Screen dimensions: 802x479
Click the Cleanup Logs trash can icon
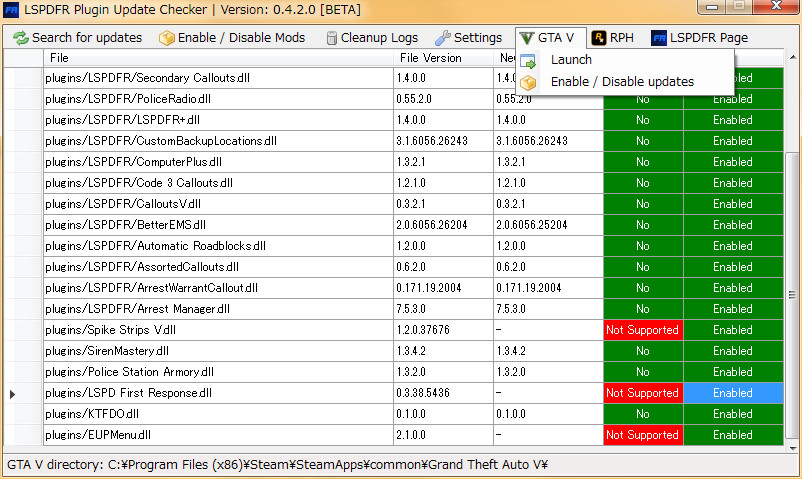click(331, 38)
